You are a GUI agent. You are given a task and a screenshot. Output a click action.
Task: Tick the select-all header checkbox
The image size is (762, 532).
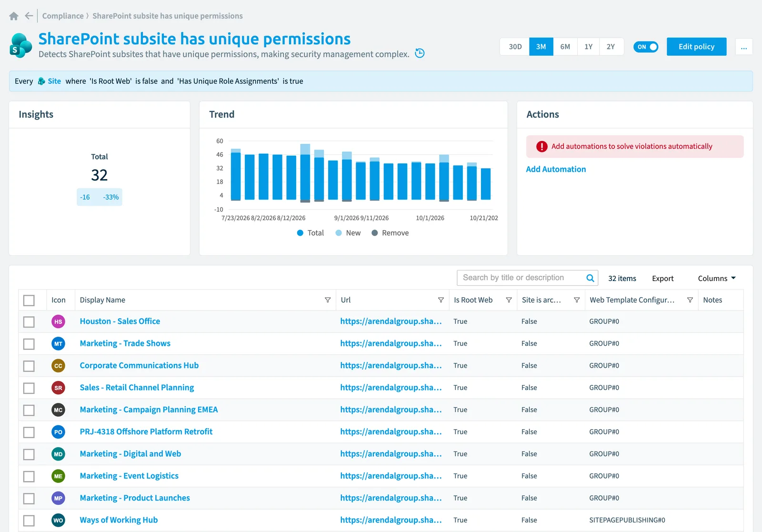coord(29,301)
